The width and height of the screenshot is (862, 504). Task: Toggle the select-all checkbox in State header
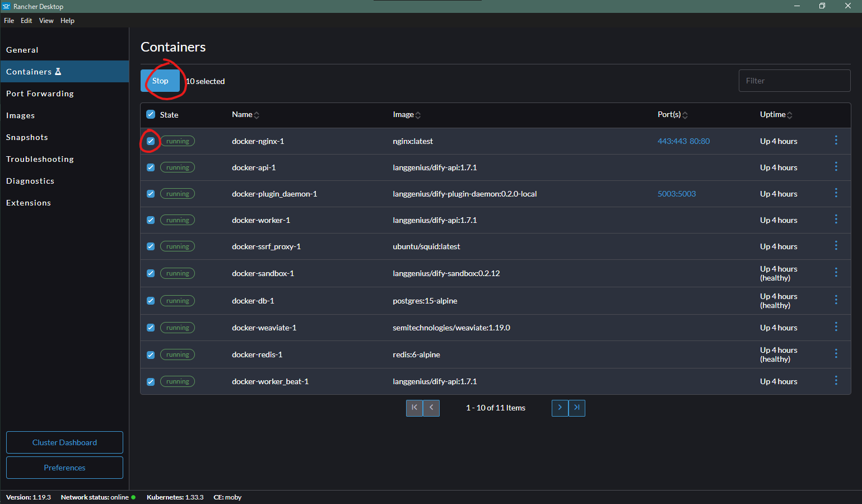click(151, 114)
